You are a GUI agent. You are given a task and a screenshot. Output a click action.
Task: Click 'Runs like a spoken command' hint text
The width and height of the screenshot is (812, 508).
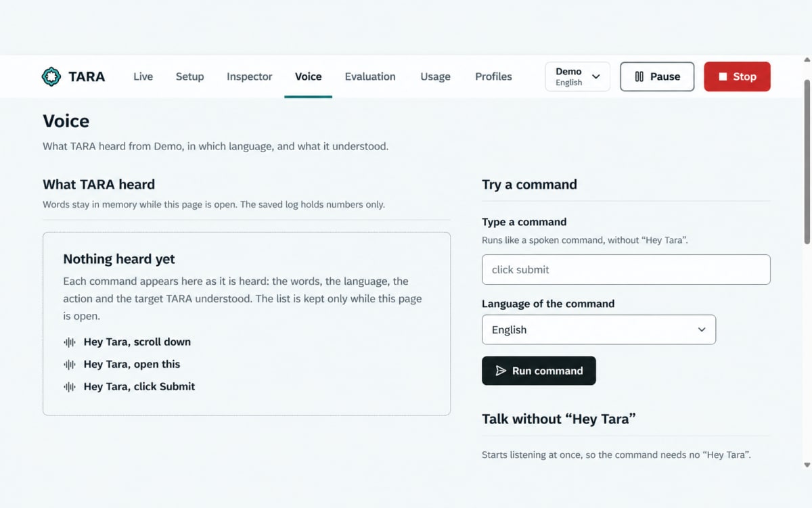(x=585, y=240)
